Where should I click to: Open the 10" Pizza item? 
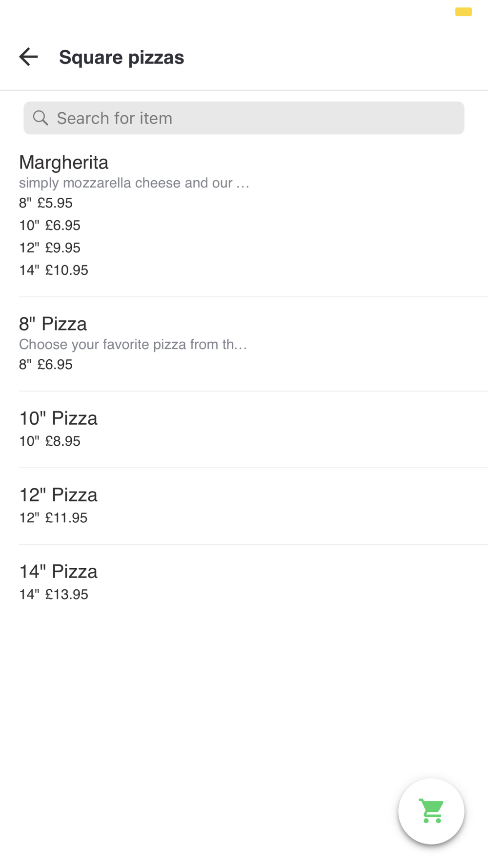pyautogui.click(x=59, y=418)
